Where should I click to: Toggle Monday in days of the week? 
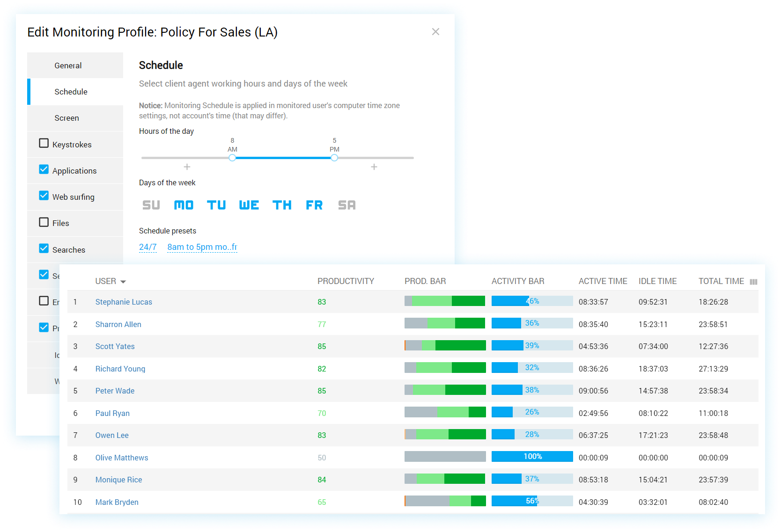pos(184,205)
